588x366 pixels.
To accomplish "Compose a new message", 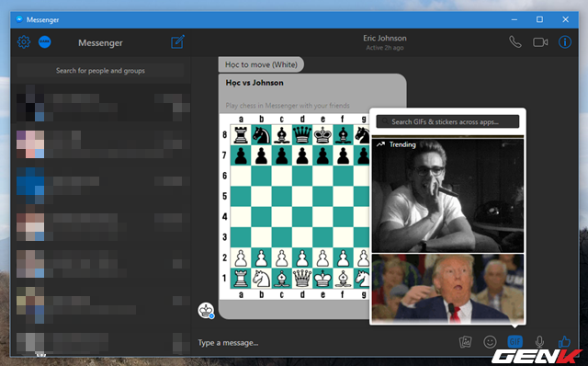I will click(177, 41).
